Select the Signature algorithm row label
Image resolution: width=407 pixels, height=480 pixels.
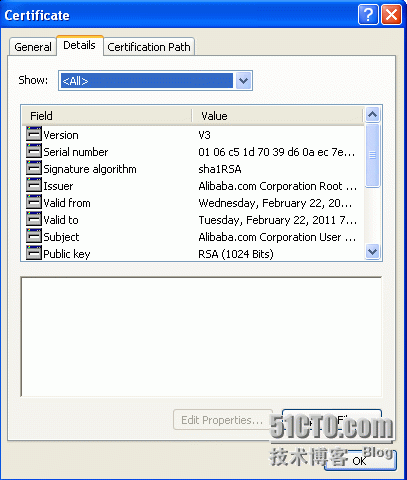90,169
